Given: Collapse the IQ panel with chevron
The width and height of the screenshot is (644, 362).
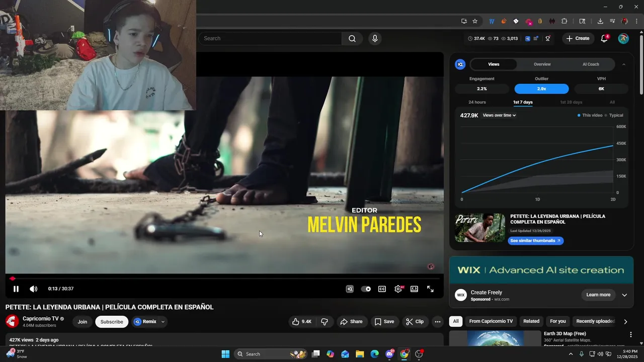Looking at the screenshot, I should [x=624, y=64].
